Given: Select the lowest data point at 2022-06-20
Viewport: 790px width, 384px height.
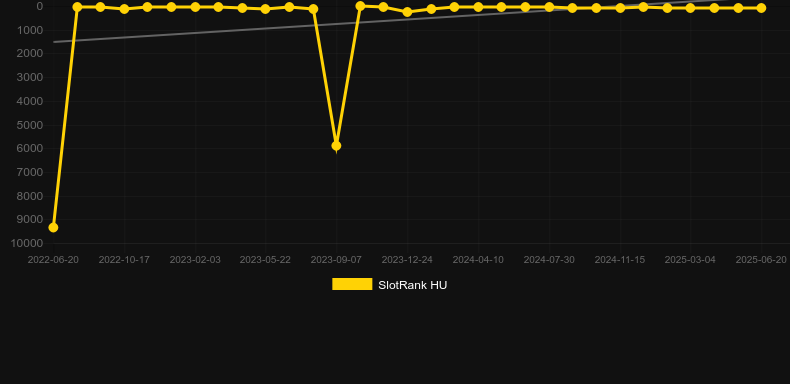Looking at the screenshot, I should [x=53, y=228].
